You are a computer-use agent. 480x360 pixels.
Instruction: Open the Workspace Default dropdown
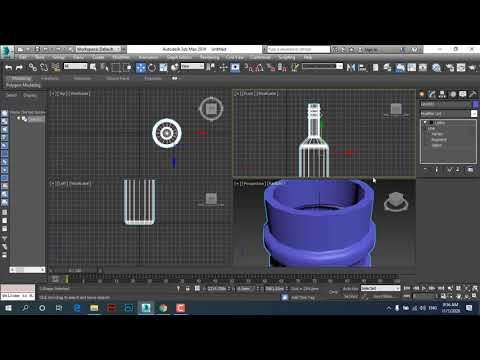point(98,49)
